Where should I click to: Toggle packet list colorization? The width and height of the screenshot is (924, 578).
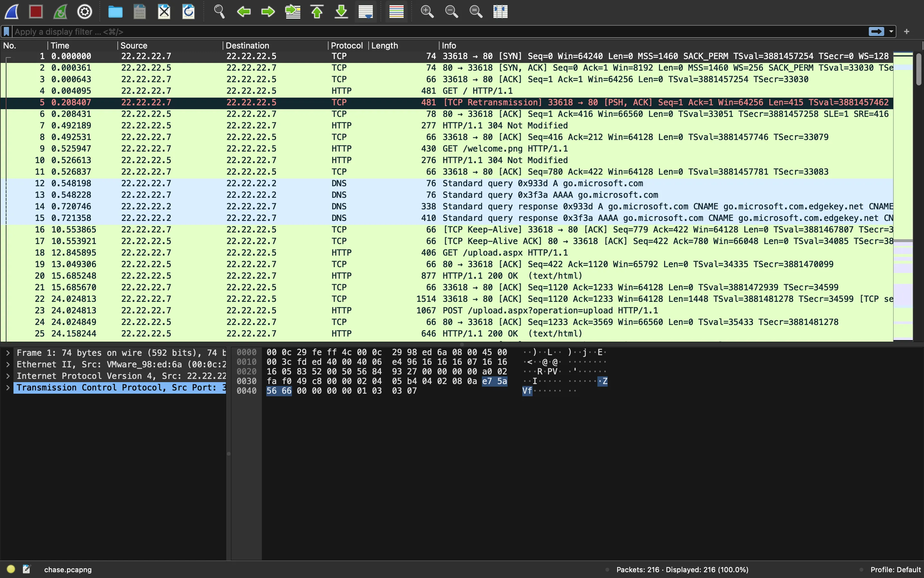[x=396, y=12]
